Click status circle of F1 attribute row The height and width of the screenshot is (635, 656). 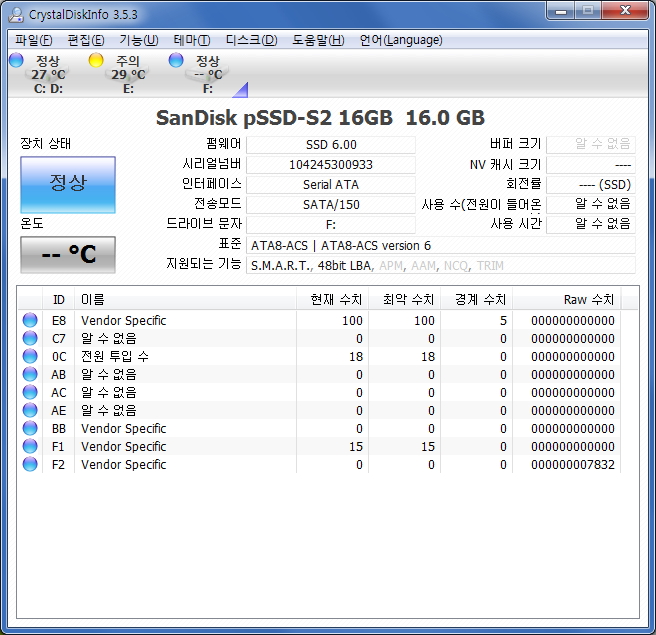point(30,446)
